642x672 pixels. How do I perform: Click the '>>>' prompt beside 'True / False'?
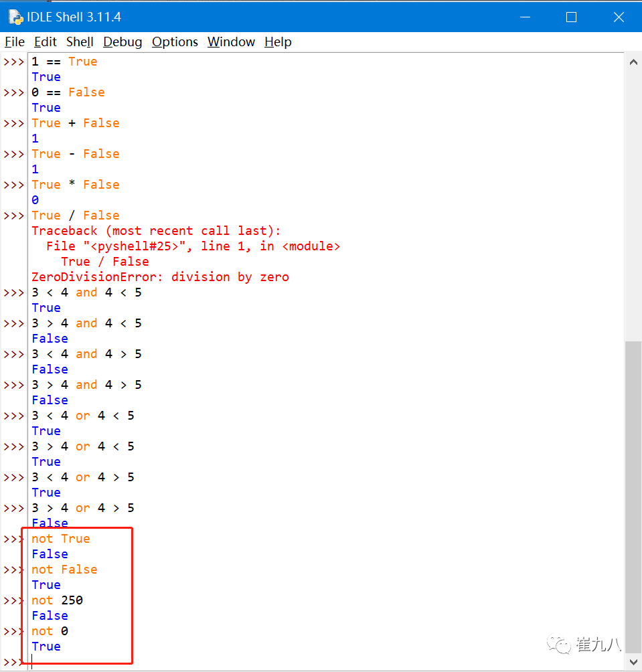tap(13, 216)
